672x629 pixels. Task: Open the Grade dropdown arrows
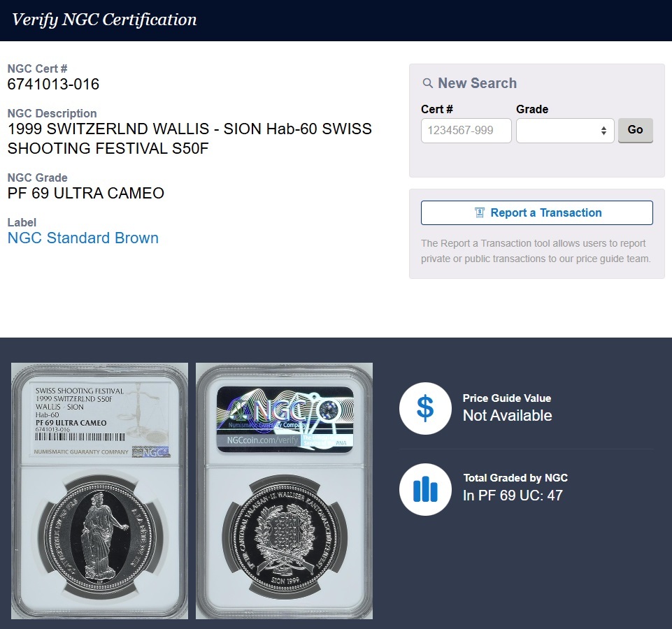tap(603, 131)
